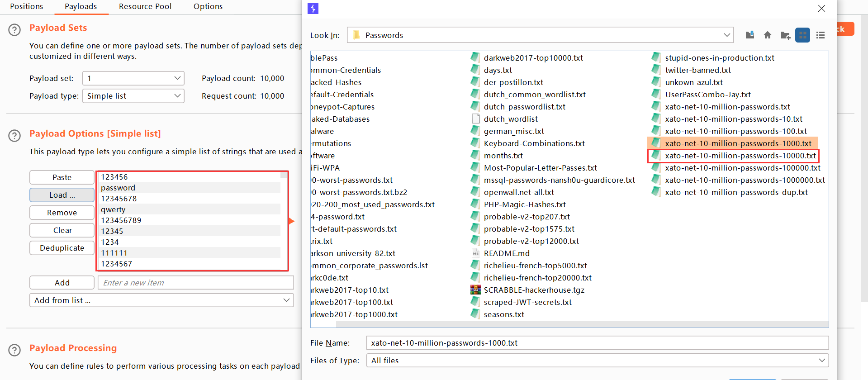Go to the Options tab
The image size is (868, 380).
[208, 6]
